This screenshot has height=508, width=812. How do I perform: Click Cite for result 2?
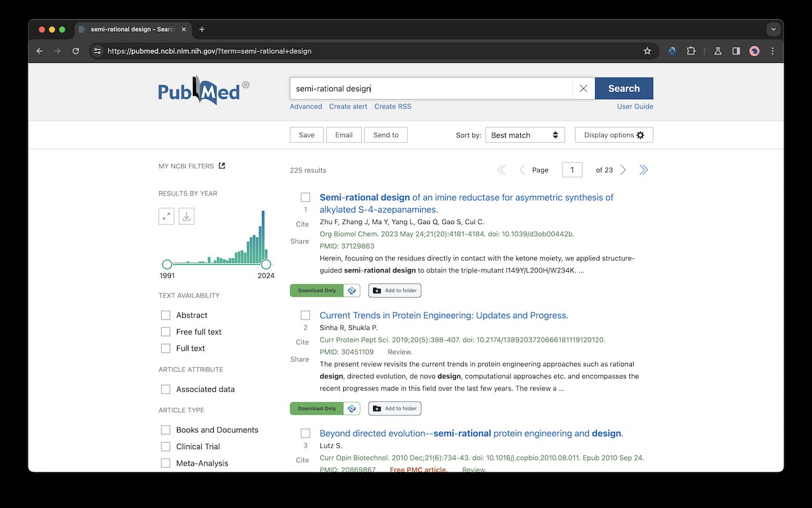coord(302,342)
